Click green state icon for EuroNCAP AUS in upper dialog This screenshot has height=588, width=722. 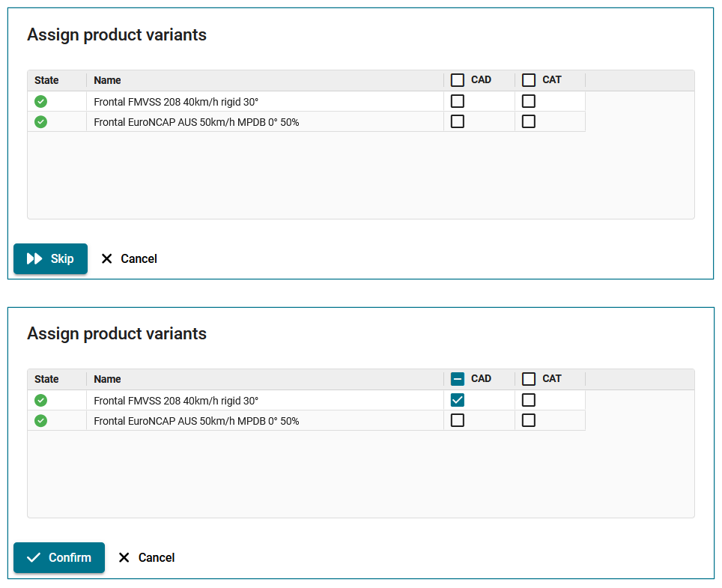[x=40, y=121]
